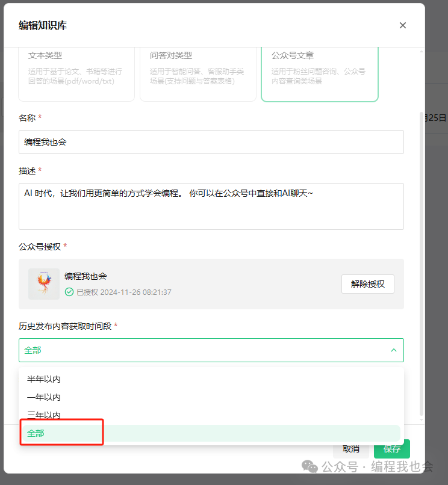This screenshot has width=448, height=485.
Task: Click the WeChat logo in the watermark
Action: point(310,467)
